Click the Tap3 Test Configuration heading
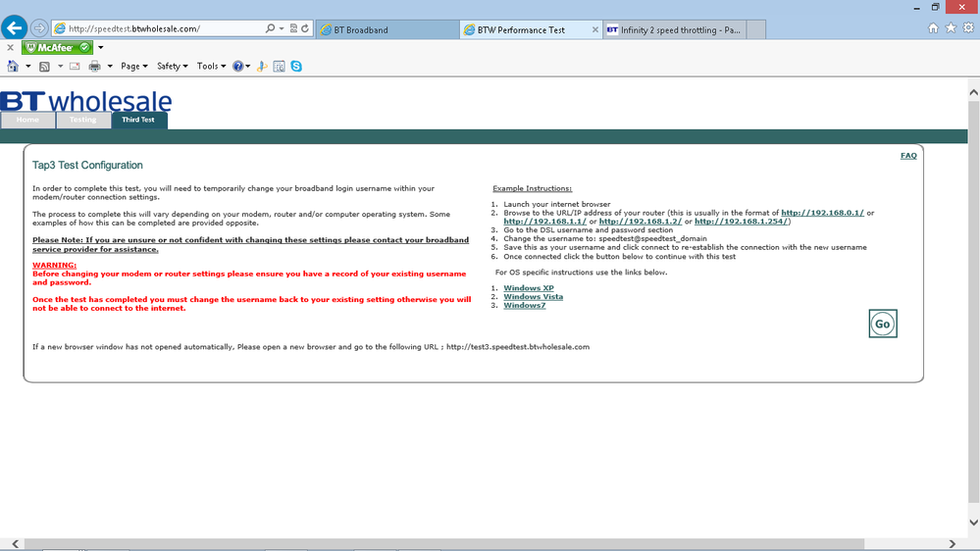The width and height of the screenshot is (980, 551). pos(87,166)
